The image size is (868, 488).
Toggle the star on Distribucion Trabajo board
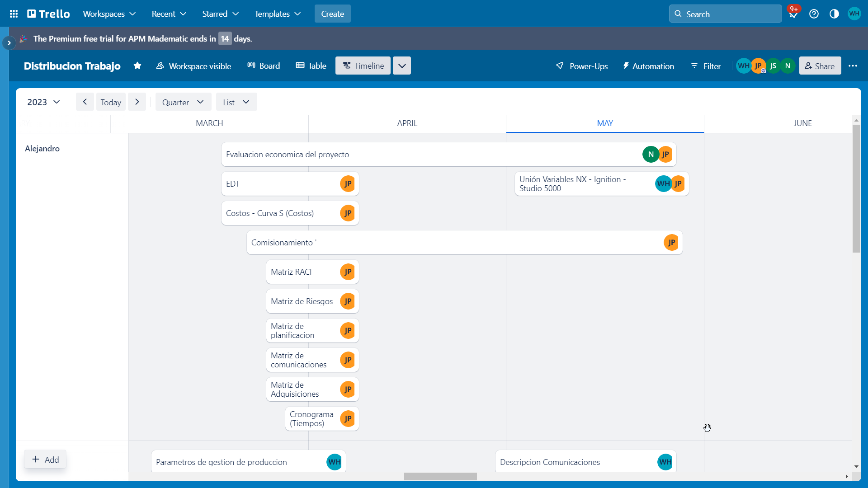point(137,66)
